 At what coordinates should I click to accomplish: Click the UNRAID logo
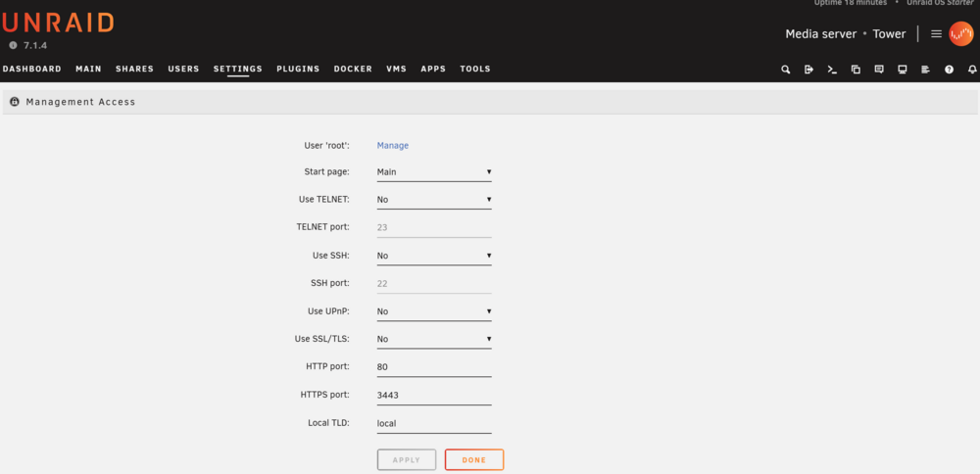pos(58,24)
